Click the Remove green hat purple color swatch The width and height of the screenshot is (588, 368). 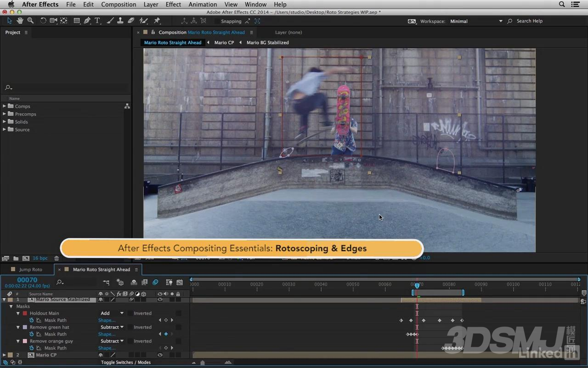(x=25, y=327)
